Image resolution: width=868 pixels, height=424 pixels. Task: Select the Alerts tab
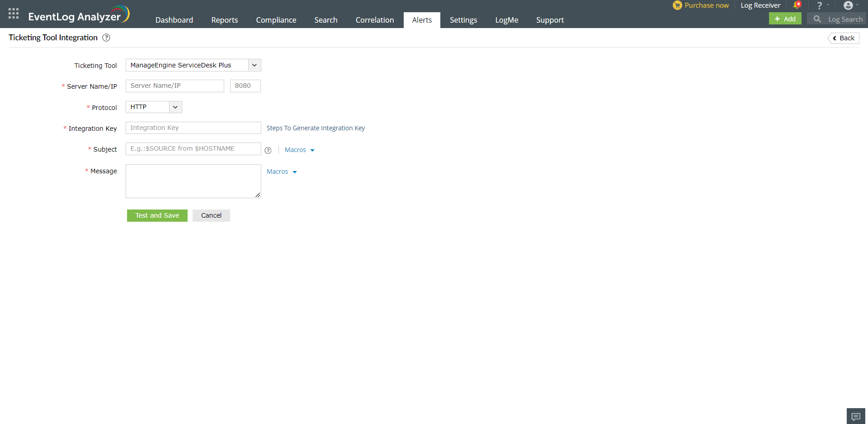click(x=422, y=20)
